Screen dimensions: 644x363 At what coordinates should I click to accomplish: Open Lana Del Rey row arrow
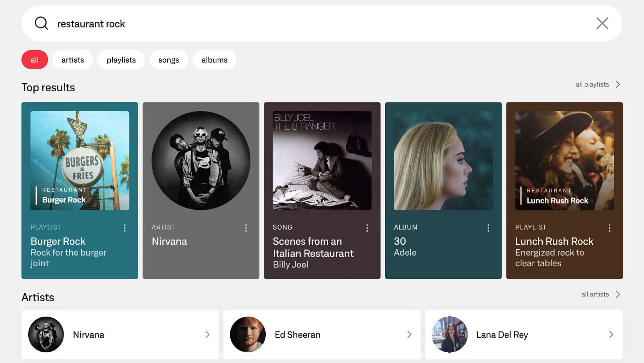[x=611, y=334]
